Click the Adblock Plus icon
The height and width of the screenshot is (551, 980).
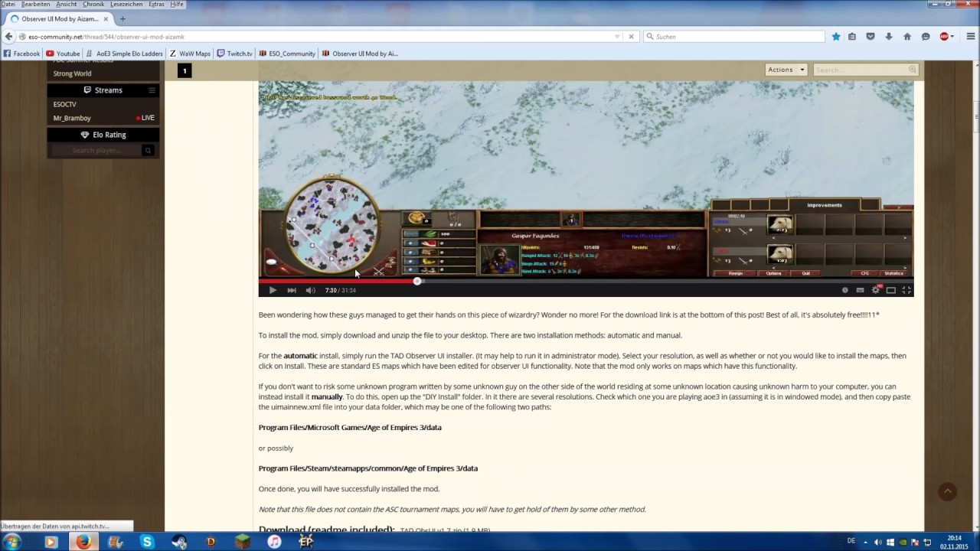[944, 36]
